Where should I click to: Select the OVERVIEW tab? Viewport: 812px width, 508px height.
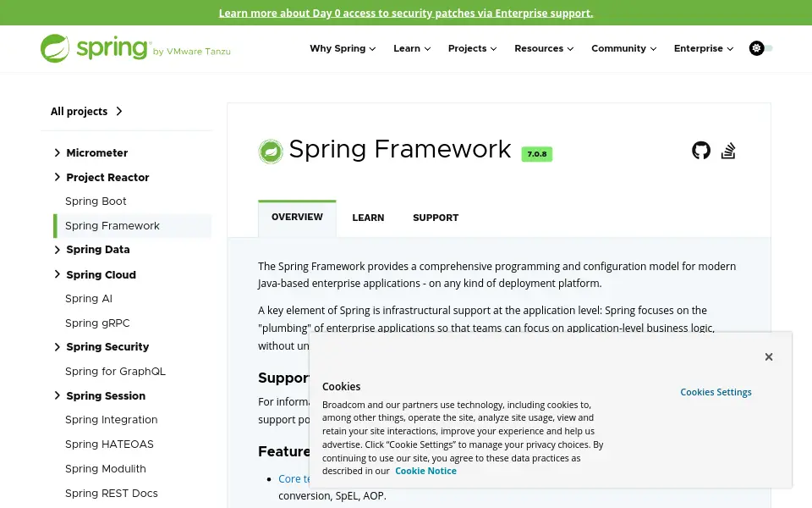[x=297, y=218]
